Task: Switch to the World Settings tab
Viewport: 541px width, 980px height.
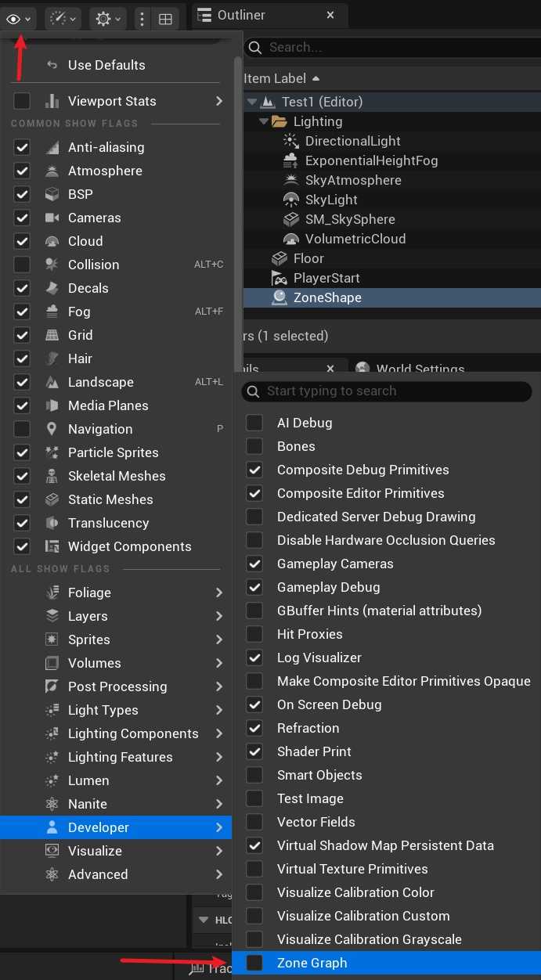Action: [x=420, y=369]
